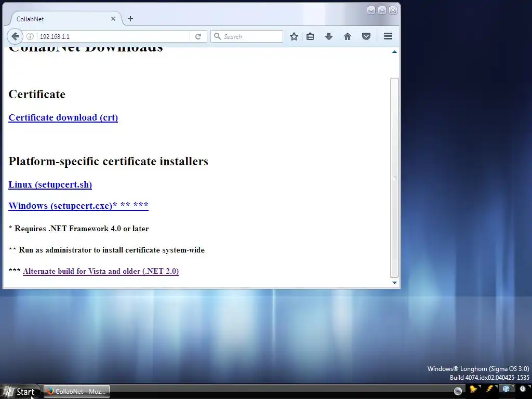The height and width of the screenshot is (399, 532).
Task: Select the CollabNet browser tab
Action: [x=64, y=19]
